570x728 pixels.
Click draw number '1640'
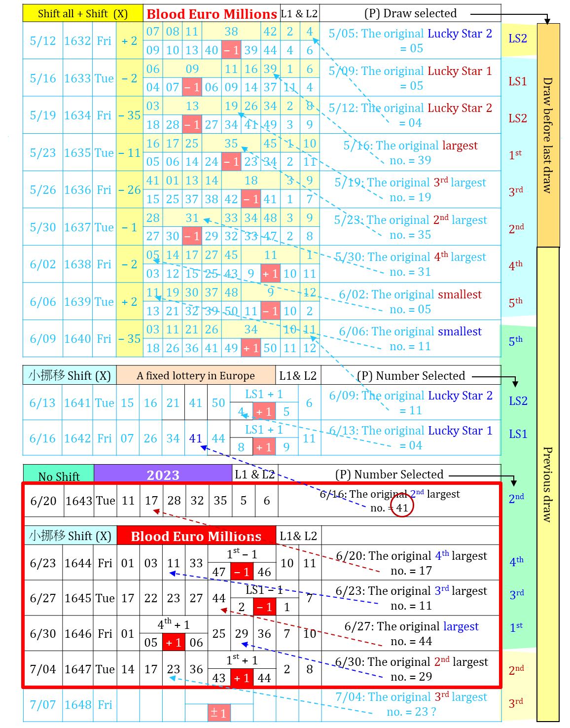pos(77,339)
